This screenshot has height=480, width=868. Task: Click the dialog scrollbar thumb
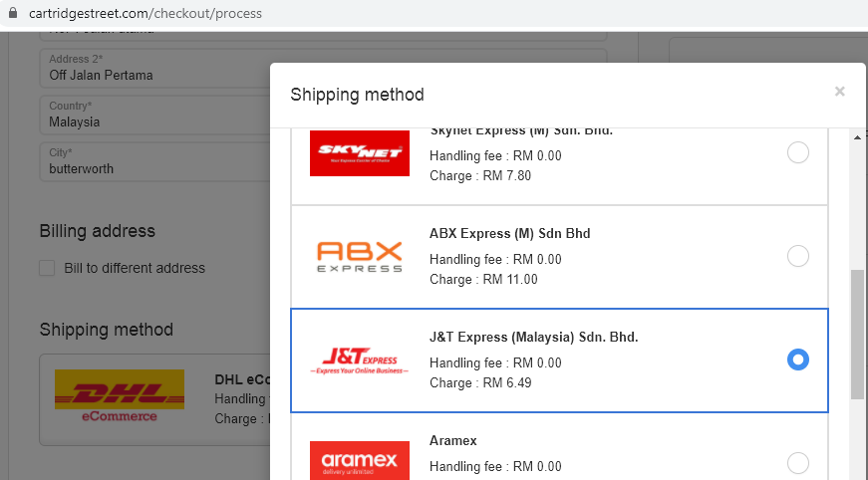click(x=857, y=334)
